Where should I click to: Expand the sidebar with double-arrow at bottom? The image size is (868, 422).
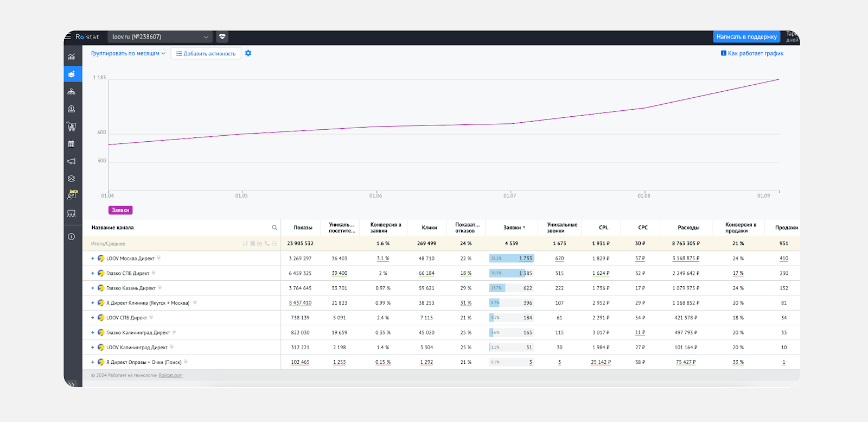tap(71, 384)
